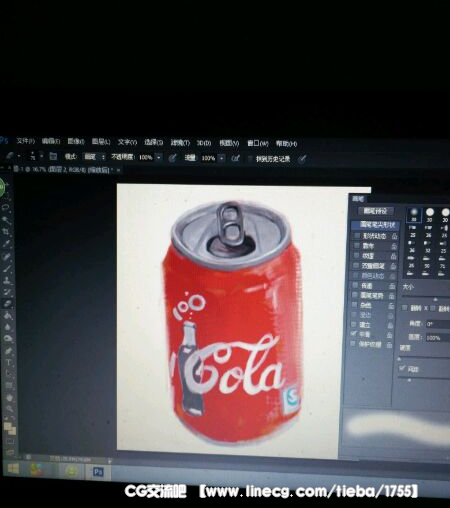Select the Brush tool in toolbox
This screenshot has height=508, width=450.
pyautogui.click(x=8, y=268)
